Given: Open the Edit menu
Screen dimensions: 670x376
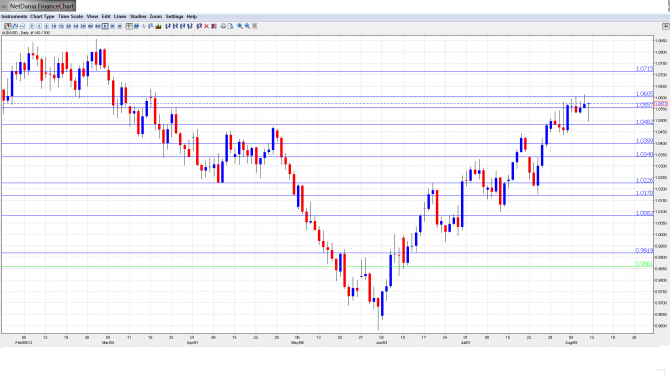Looking at the screenshot, I should (x=106, y=16).
